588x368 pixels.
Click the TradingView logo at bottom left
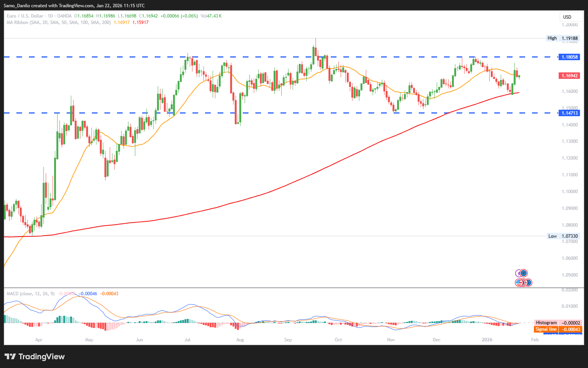[x=34, y=357]
